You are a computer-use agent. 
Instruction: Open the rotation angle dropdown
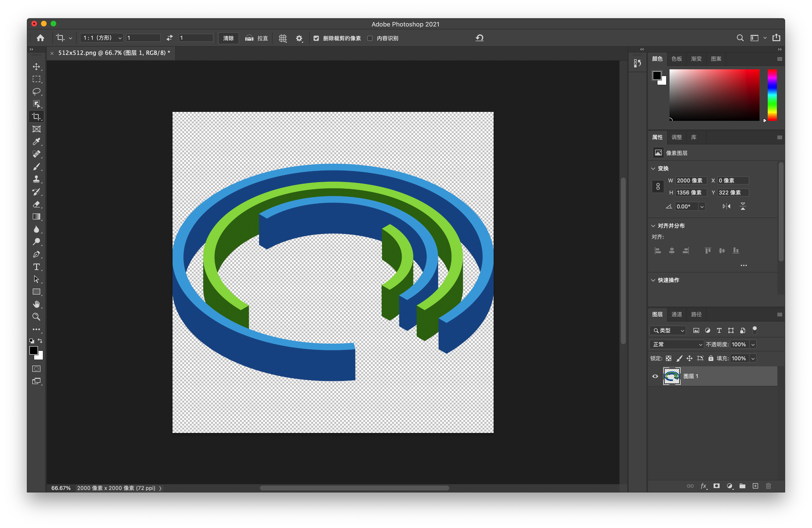tap(702, 206)
